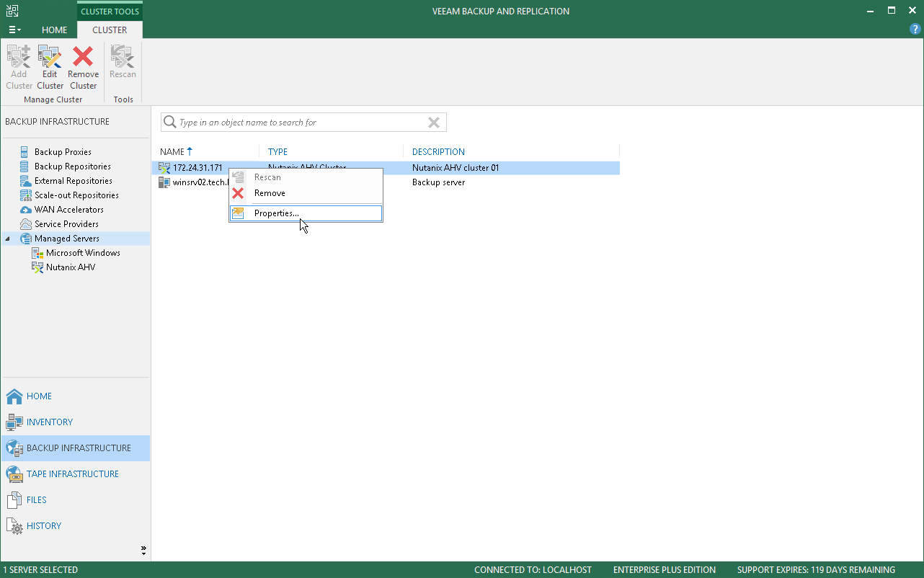The width and height of the screenshot is (924, 578).
Task: Sort the list by TYPE column header
Action: click(x=277, y=152)
